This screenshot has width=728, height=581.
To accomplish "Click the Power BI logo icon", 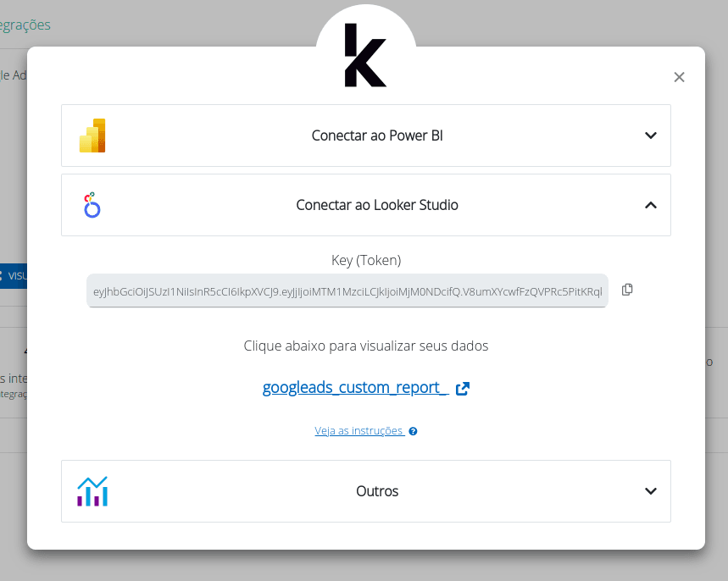I will [92, 136].
